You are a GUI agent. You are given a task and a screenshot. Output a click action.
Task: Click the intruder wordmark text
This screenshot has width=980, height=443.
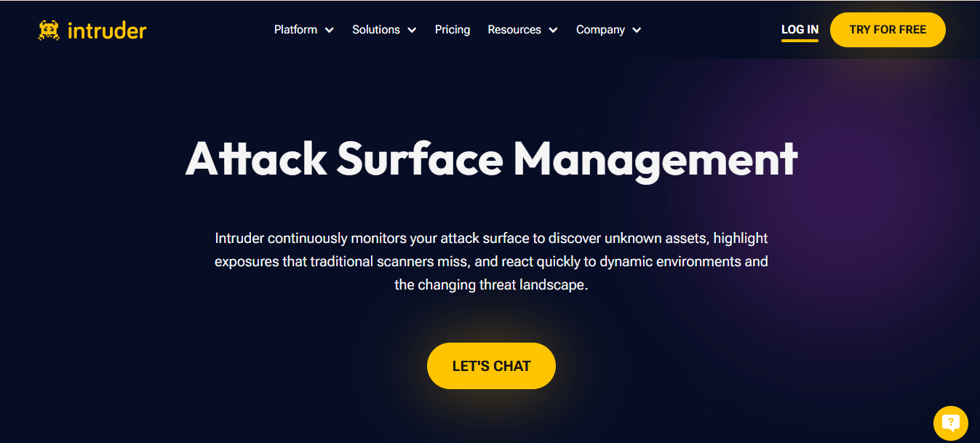click(106, 30)
